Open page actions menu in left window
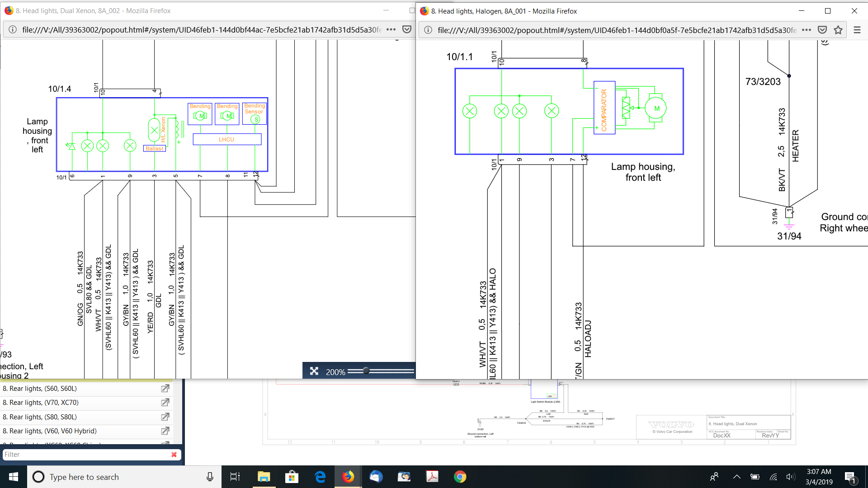This screenshot has height=488, width=868. [391, 29]
